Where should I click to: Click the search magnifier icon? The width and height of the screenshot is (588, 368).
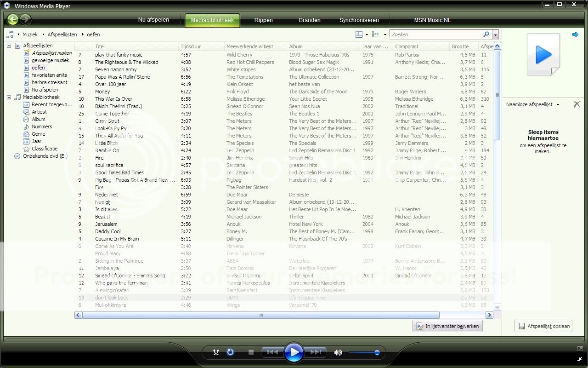coord(486,34)
